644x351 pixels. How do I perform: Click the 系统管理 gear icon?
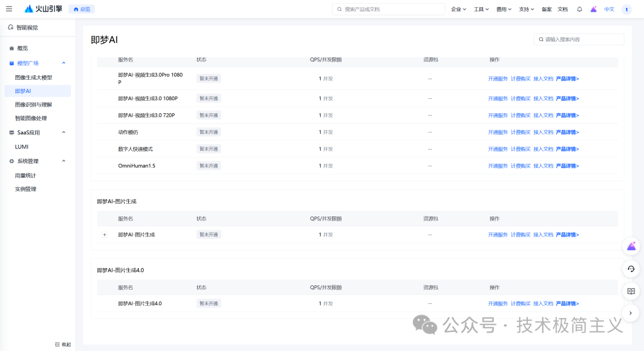(x=11, y=161)
